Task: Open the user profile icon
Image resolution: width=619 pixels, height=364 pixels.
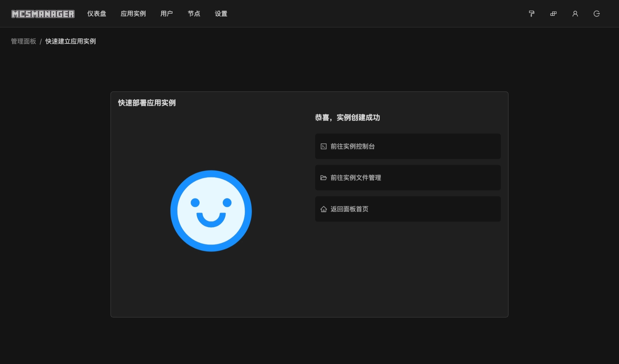Action: (575, 14)
